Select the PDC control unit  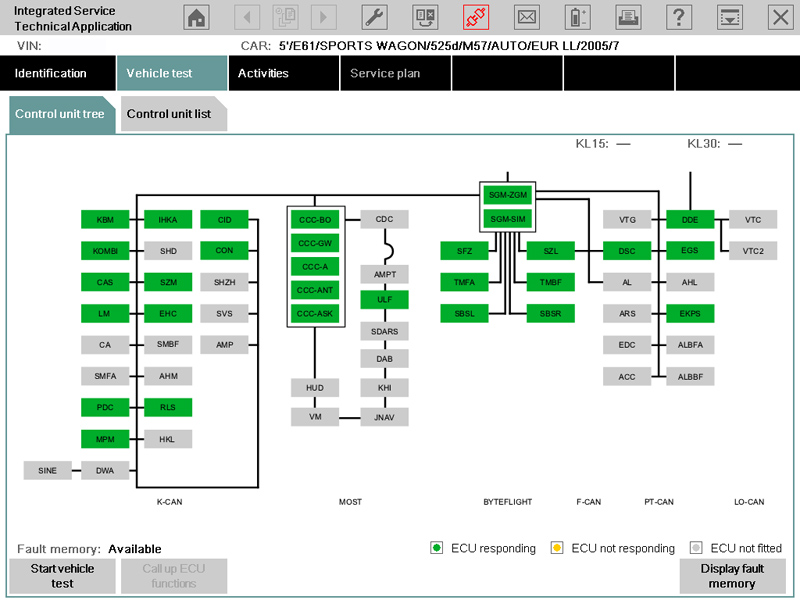105,408
